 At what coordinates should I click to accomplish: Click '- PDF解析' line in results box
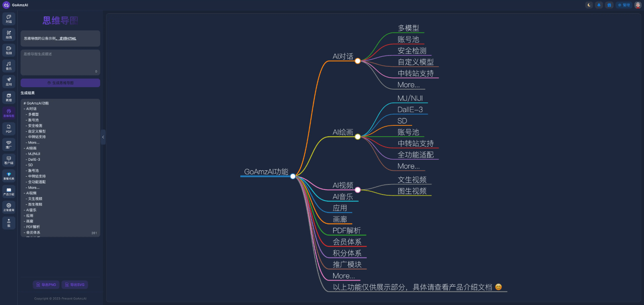(x=32, y=227)
